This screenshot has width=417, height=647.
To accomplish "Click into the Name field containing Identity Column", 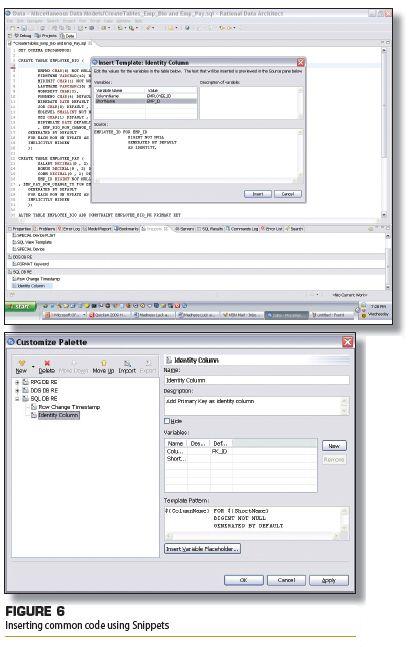I will click(257, 380).
